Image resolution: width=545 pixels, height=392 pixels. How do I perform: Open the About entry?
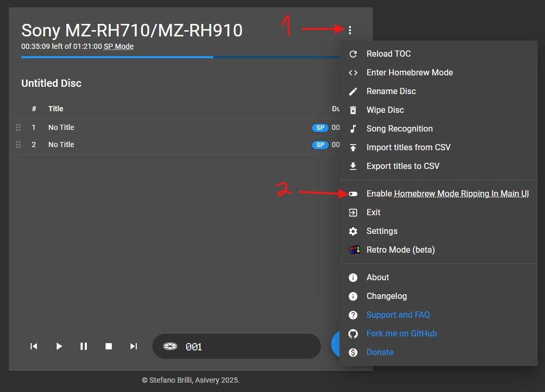pos(438,278)
